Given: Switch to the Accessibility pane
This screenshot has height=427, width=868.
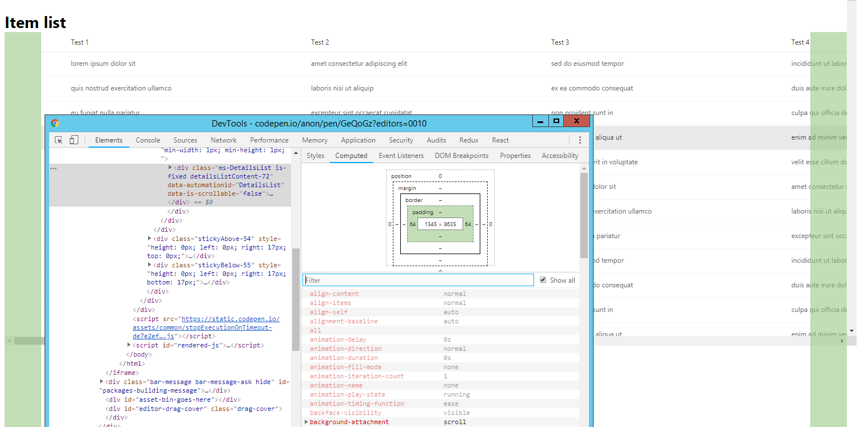Looking at the screenshot, I should (x=559, y=155).
